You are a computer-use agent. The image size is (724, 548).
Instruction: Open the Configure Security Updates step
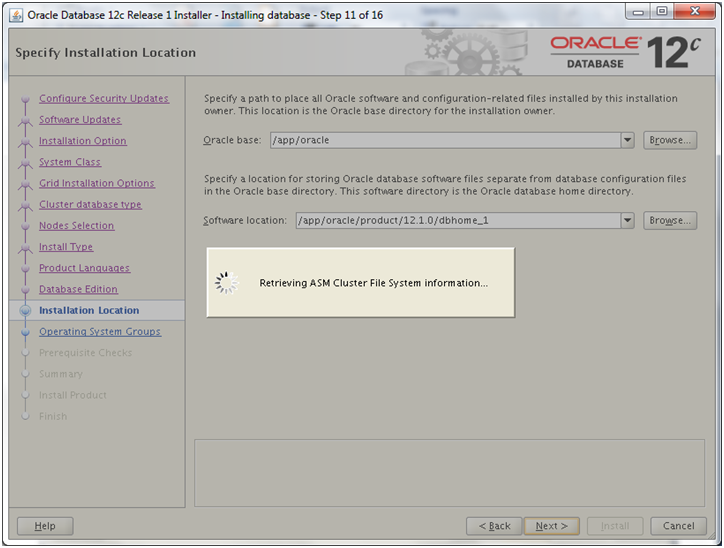point(104,98)
